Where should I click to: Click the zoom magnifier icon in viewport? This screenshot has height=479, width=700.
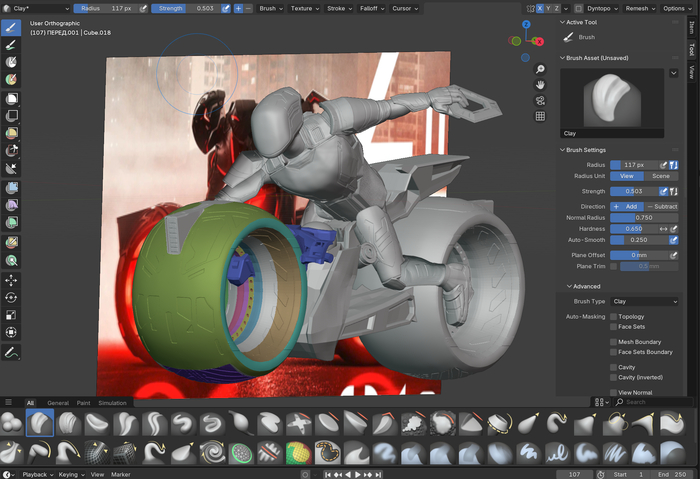[x=540, y=70]
